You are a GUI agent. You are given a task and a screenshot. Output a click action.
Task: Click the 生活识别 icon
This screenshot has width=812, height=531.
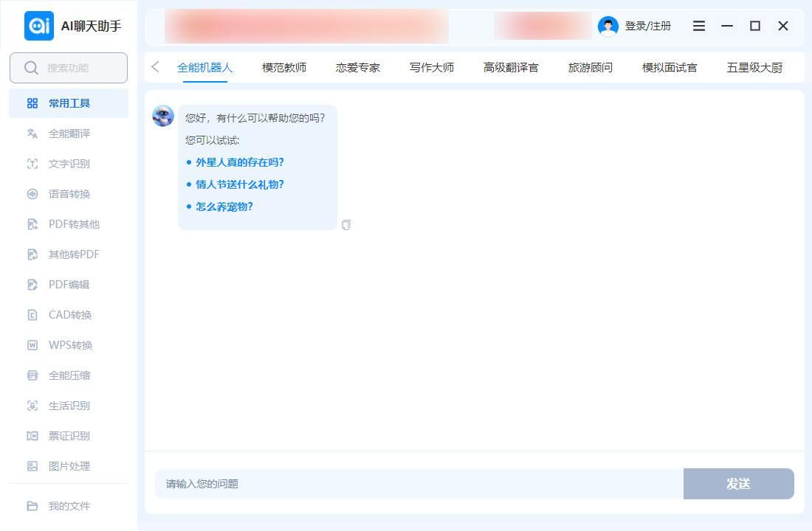point(32,406)
